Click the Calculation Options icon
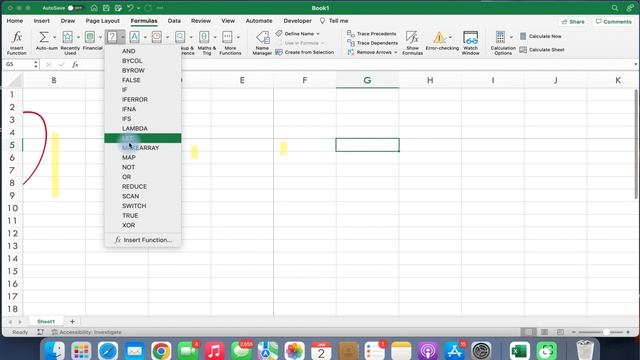 500,37
